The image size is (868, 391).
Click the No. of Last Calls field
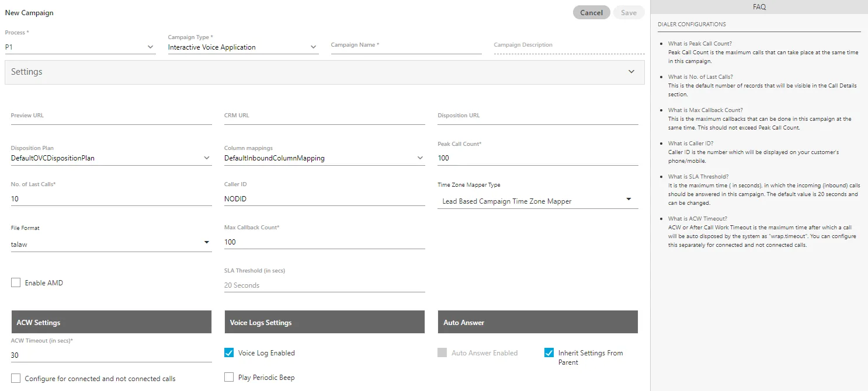click(x=111, y=198)
